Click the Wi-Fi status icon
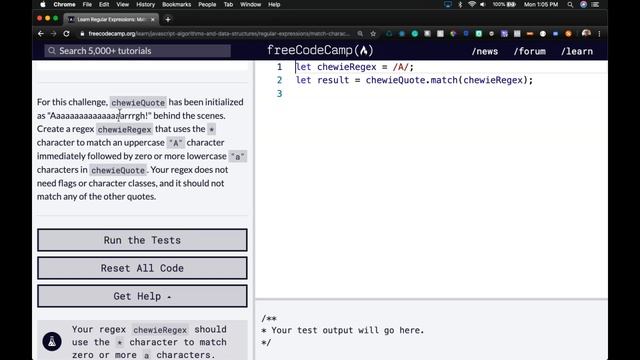 [472, 4]
